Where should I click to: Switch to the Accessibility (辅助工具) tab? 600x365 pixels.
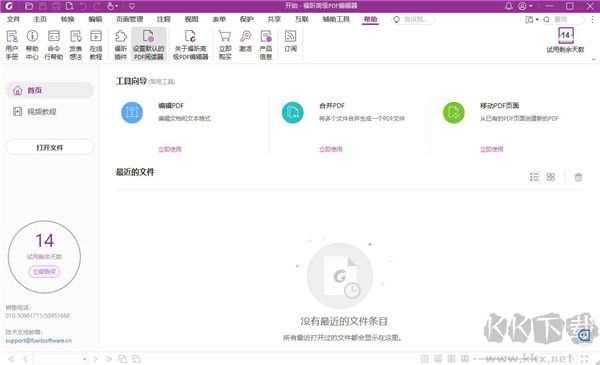[x=336, y=19]
